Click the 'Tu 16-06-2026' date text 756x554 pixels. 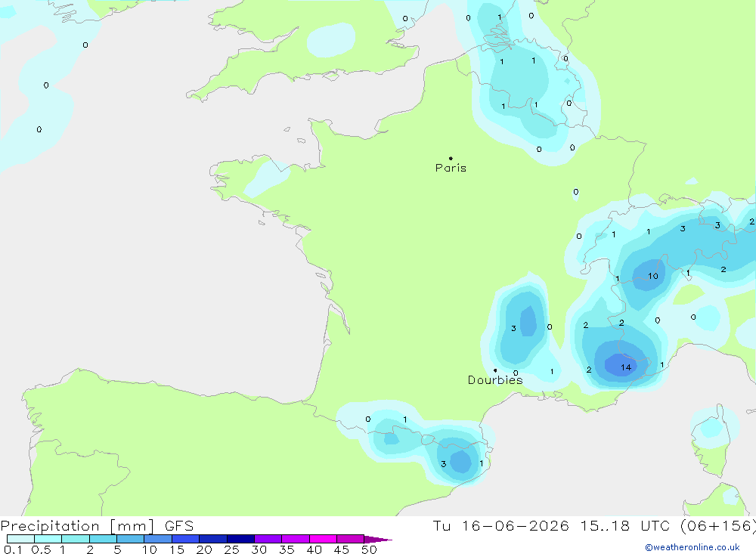pyautogui.click(x=500, y=525)
